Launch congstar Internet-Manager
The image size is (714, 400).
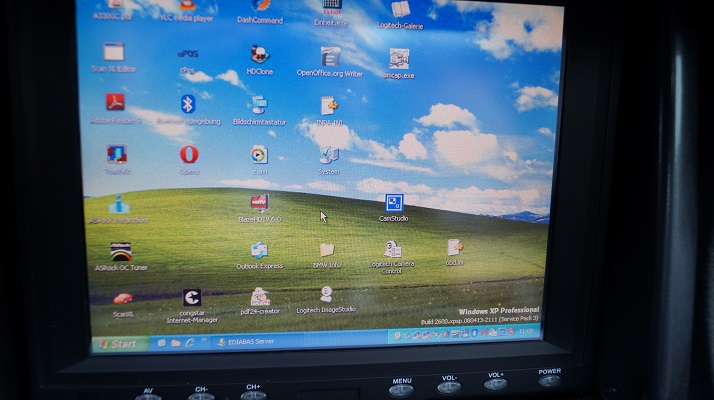tap(191, 299)
